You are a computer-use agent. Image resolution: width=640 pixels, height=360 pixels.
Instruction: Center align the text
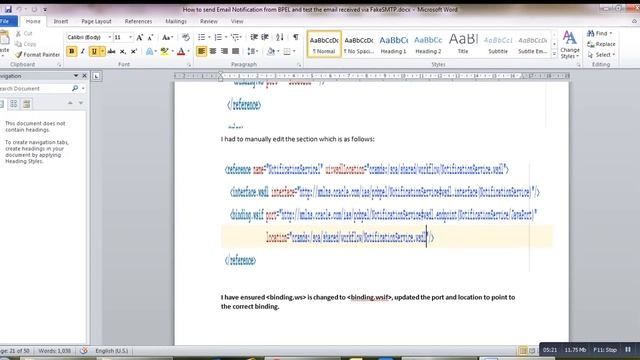213,51
